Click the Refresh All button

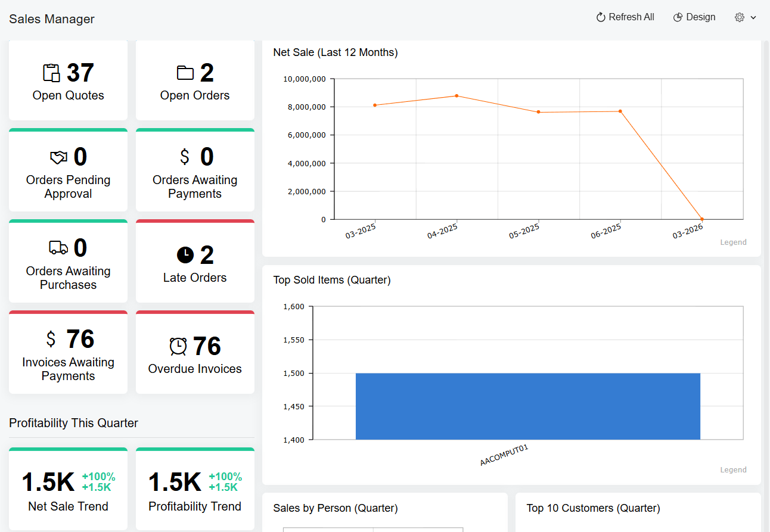(625, 17)
